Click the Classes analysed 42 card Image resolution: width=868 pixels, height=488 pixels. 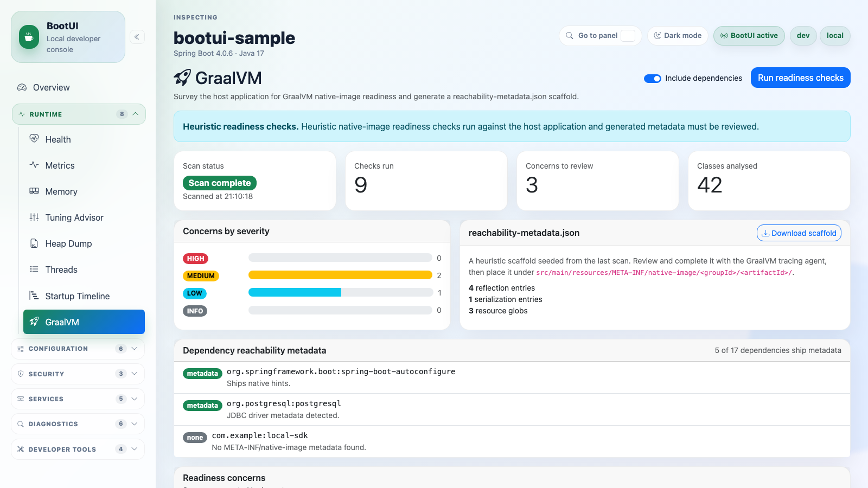(769, 181)
